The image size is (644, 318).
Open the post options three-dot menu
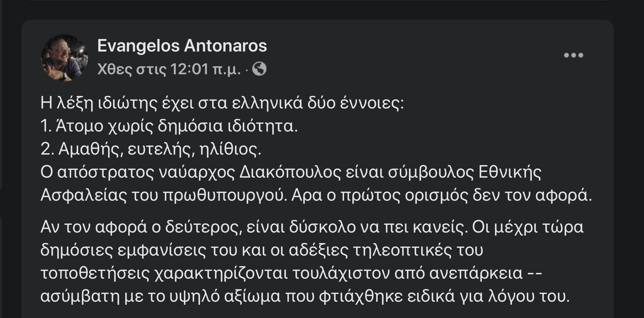point(573,55)
